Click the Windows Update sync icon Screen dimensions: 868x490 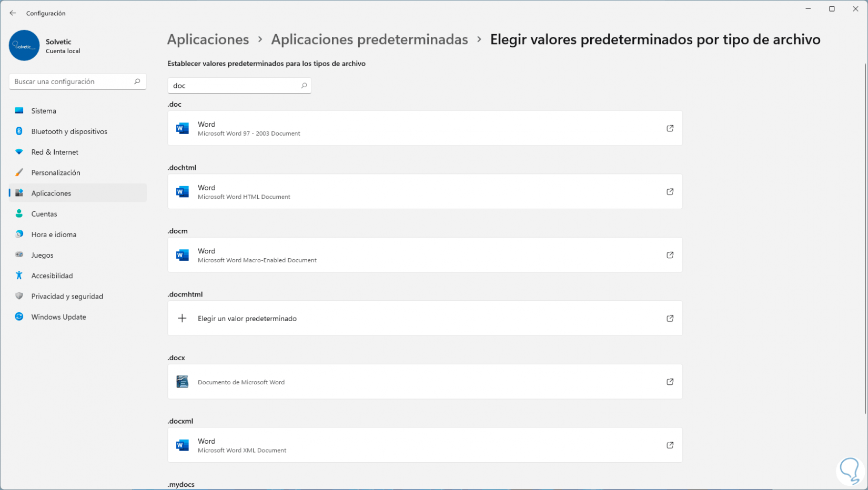point(19,317)
